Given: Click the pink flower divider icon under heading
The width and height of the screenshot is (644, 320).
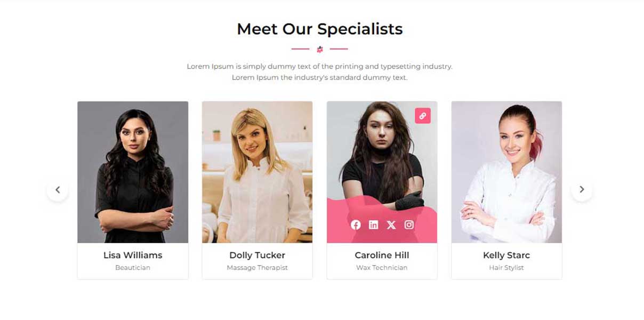Looking at the screenshot, I should (320, 49).
